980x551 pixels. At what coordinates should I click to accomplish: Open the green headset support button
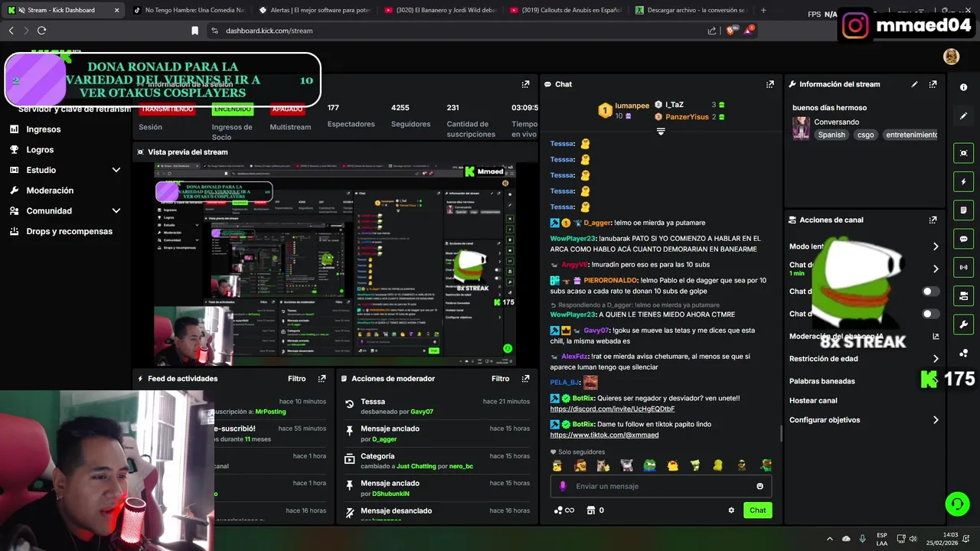[x=957, y=504]
